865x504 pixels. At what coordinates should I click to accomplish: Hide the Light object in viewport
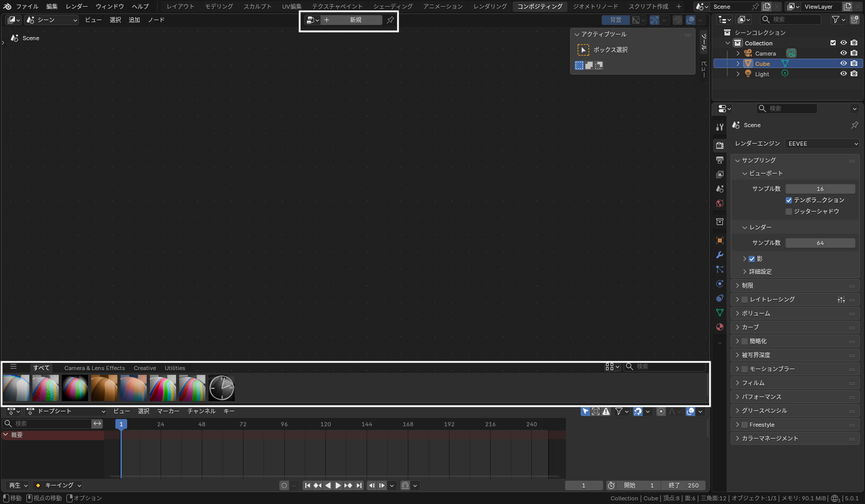click(x=843, y=74)
